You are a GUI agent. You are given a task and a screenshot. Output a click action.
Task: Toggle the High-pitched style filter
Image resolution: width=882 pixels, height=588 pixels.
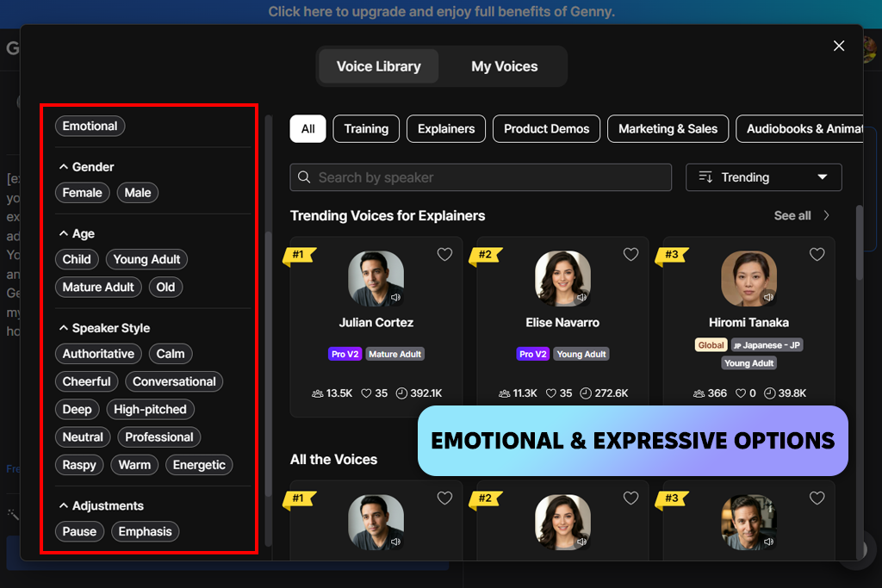click(x=150, y=409)
